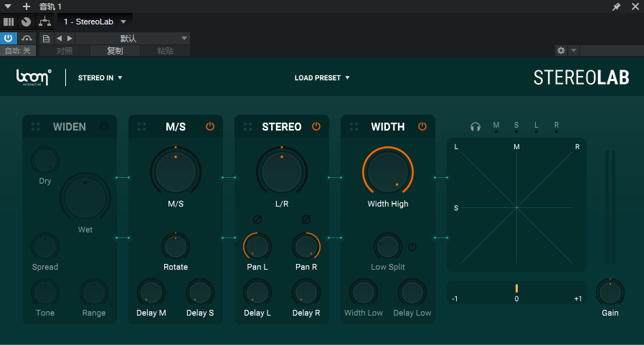Click the Range knob

(94, 293)
